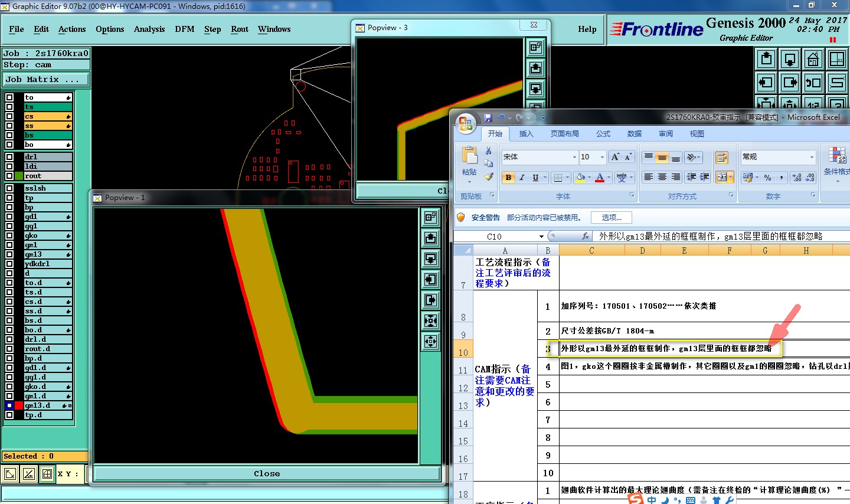Toggle checkbox for layer 'ss'
Viewport: 850px width, 504px height.
(x=9, y=126)
